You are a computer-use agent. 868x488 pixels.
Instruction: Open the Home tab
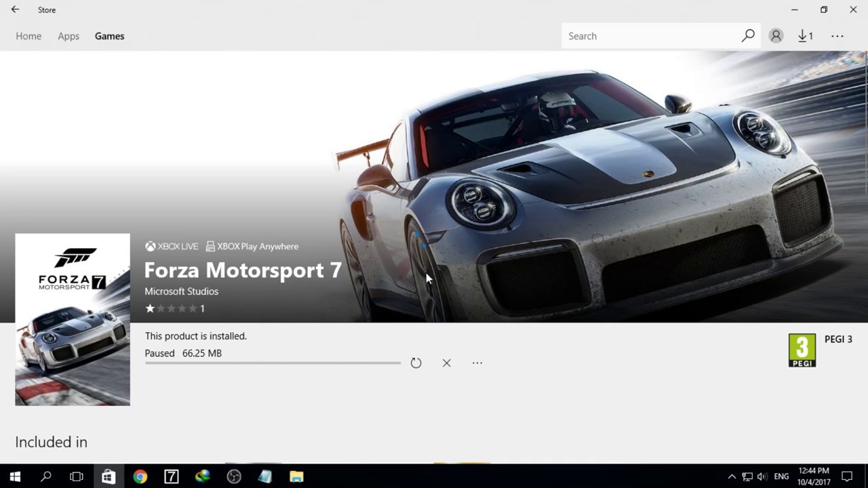click(x=28, y=36)
